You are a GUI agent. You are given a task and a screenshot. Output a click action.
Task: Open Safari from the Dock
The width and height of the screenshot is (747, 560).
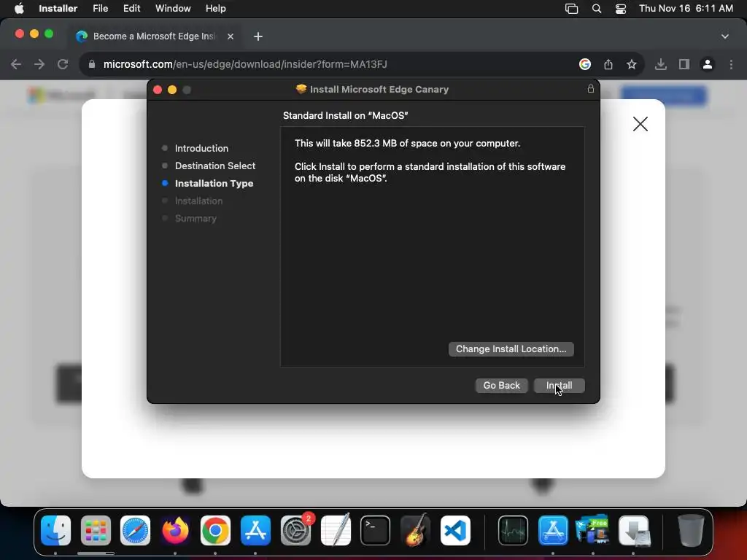tap(135, 530)
